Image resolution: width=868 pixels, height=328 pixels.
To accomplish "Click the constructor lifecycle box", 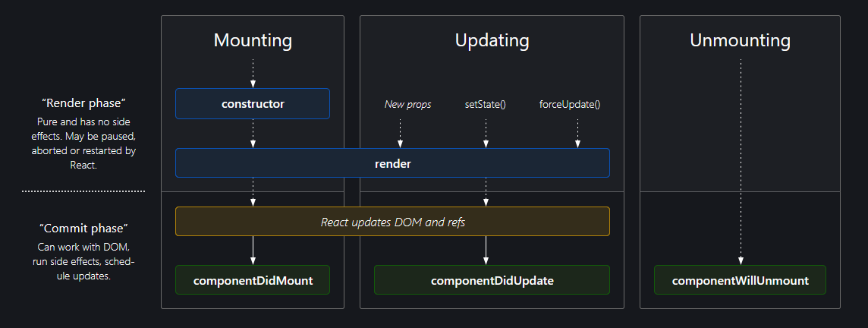I will coord(253,104).
